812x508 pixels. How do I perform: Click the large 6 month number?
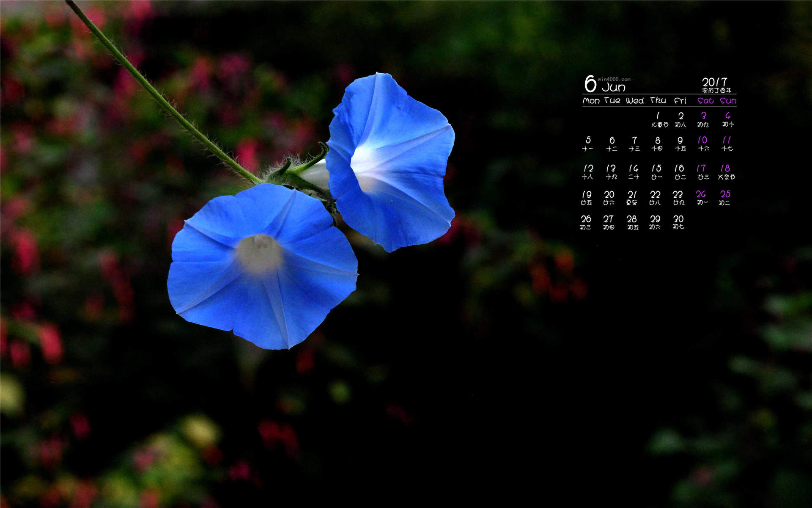click(590, 83)
